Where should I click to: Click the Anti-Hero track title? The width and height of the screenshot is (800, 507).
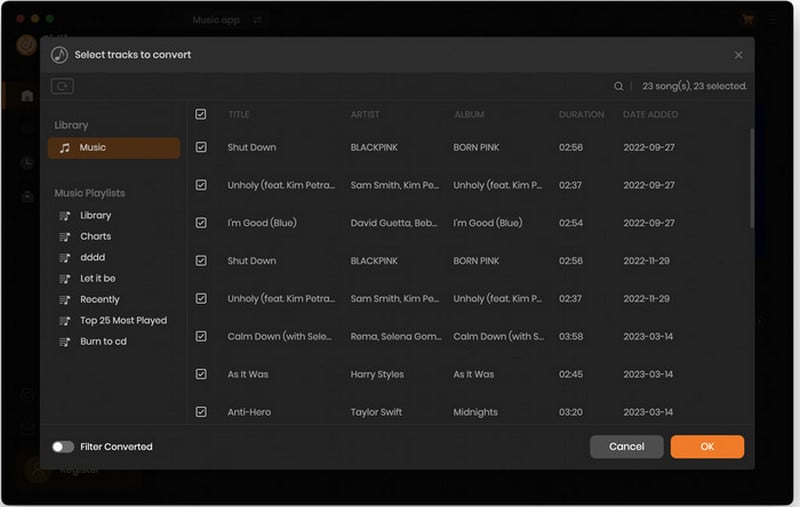[x=249, y=412]
